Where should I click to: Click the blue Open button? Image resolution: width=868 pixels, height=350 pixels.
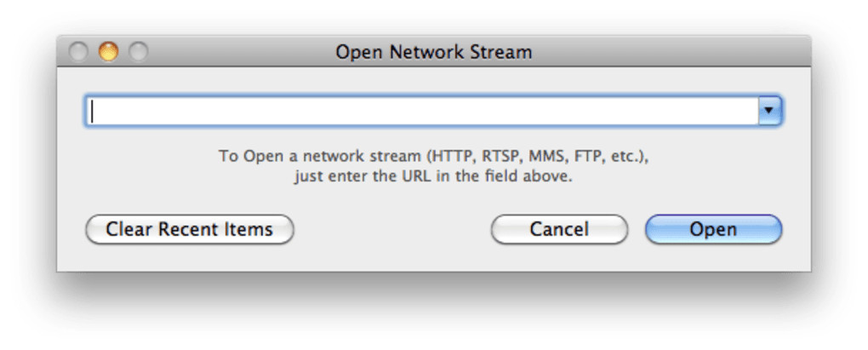713,229
